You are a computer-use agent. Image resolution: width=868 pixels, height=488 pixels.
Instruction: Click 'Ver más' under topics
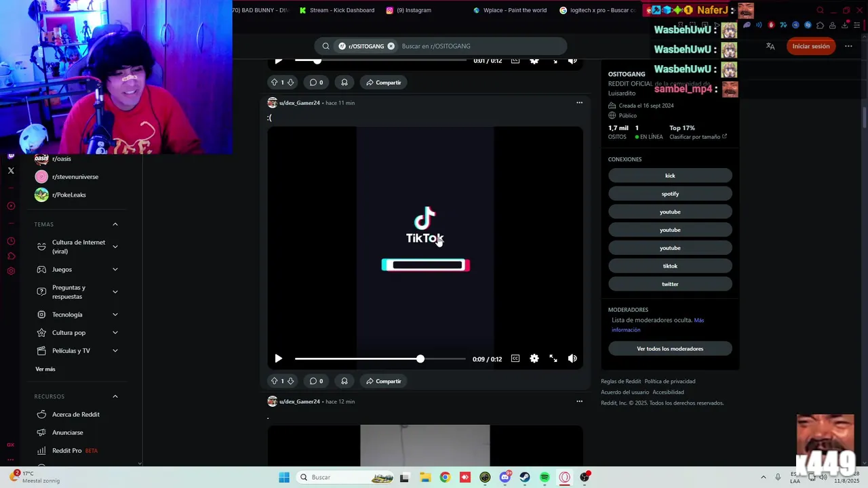pyautogui.click(x=45, y=369)
